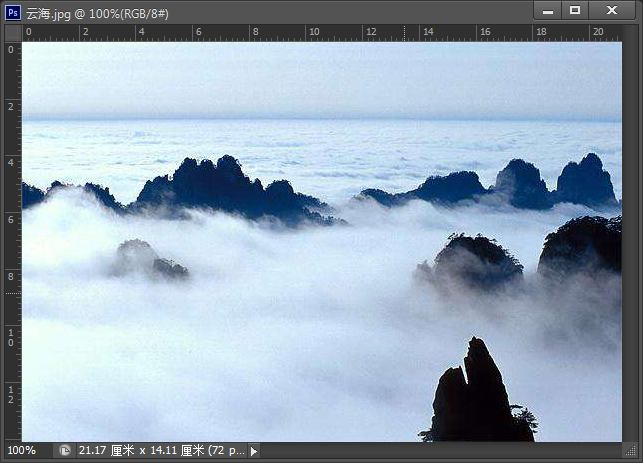Close the 云海.jpg document window
Image resolution: width=643 pixels, height=463 pixels.
tap(612, 10)
